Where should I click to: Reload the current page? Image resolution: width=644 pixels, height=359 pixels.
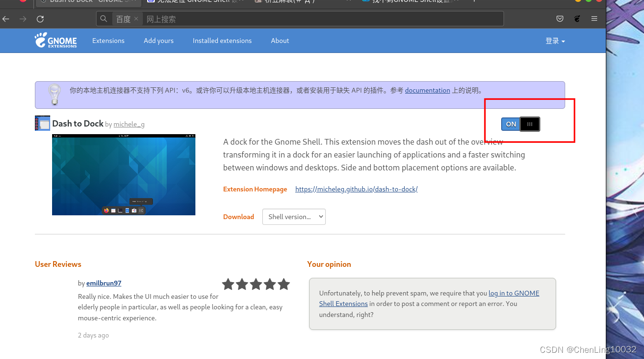[40, 19]
